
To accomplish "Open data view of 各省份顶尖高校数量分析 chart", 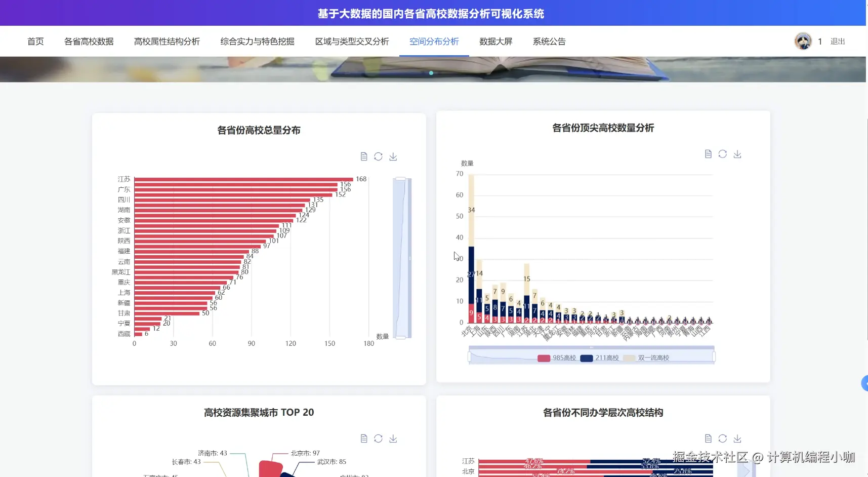I will tap(708, 153).
